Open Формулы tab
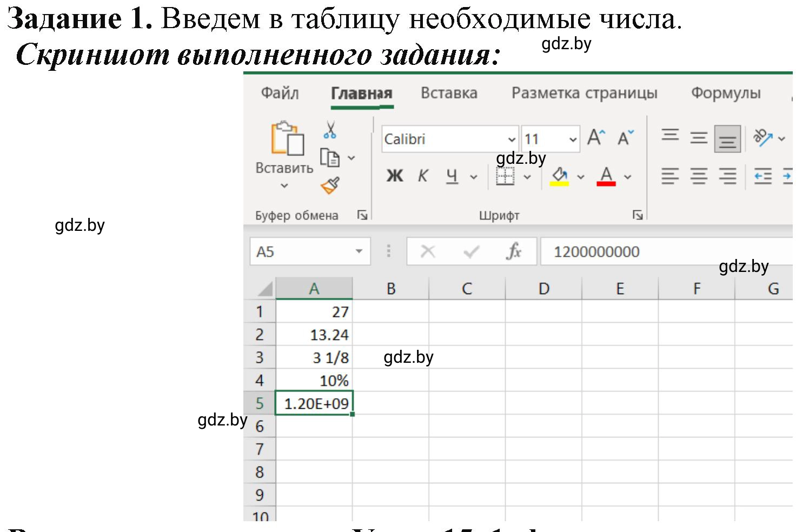 [x=726, y=93]
